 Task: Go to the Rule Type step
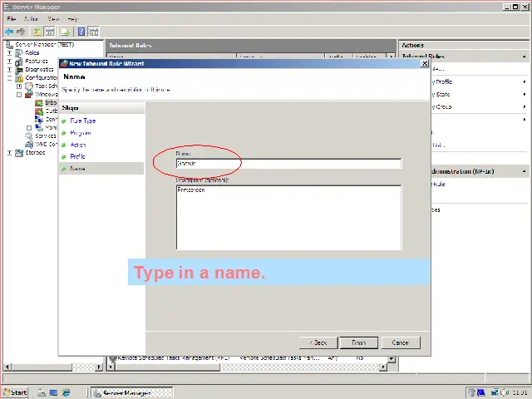(82, 121)
